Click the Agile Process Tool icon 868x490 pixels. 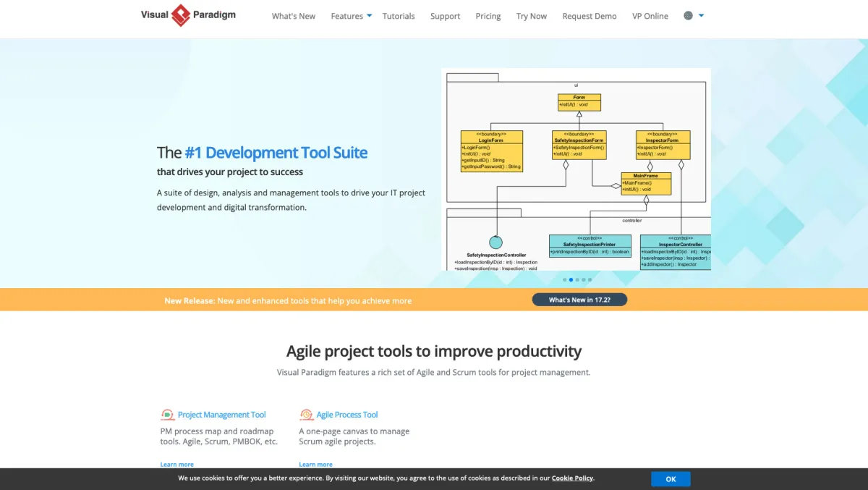pos(306,415)
